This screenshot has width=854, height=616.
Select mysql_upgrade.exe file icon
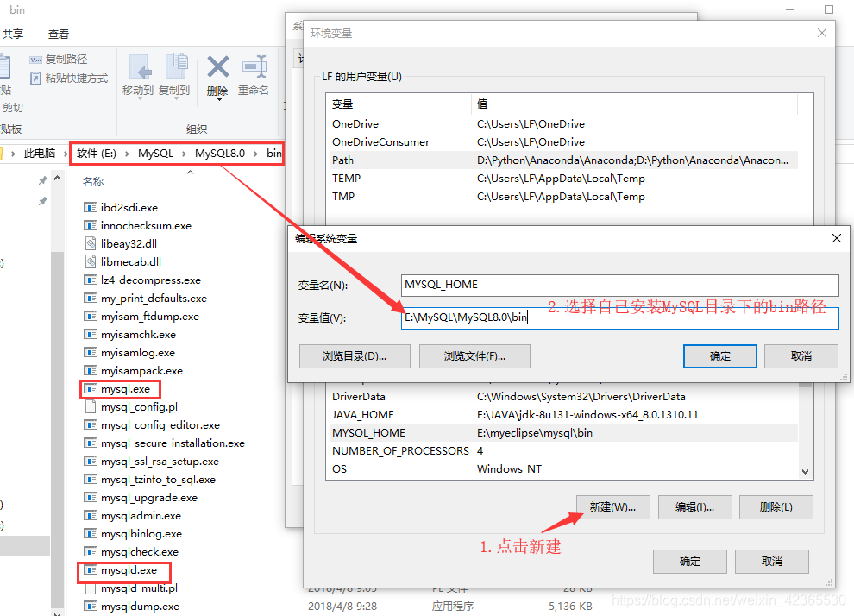tap(91, 497)
